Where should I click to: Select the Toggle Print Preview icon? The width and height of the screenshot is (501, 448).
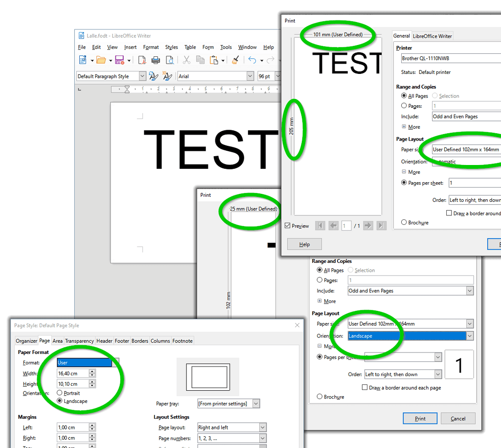point(170,60)
